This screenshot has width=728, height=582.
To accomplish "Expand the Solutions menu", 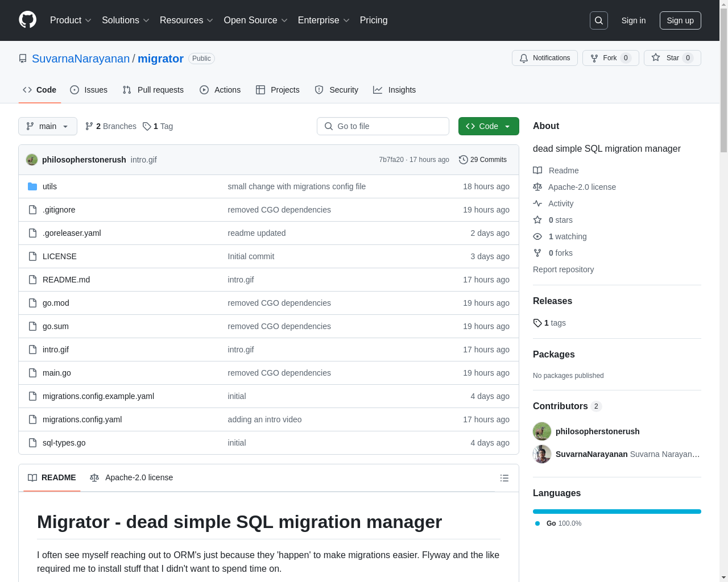I will click(x=126, y=20).
